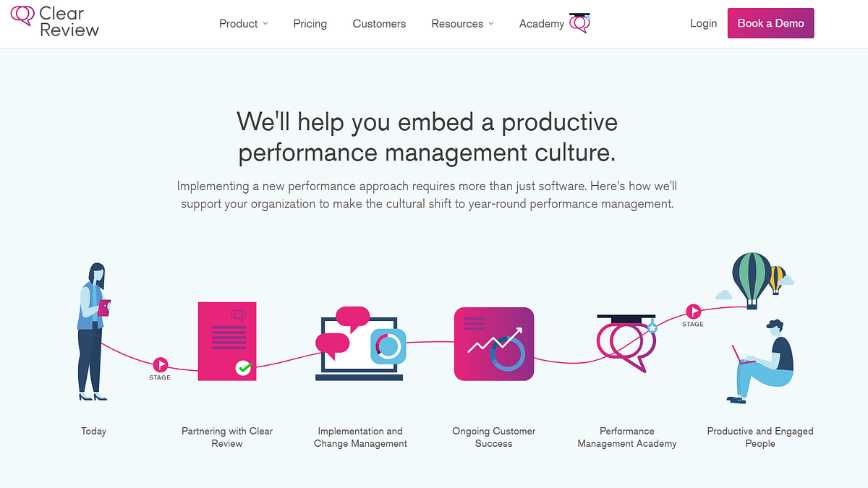The image size is (868, 488).
Task: Open the Pricing page
Action: (310, 24)
